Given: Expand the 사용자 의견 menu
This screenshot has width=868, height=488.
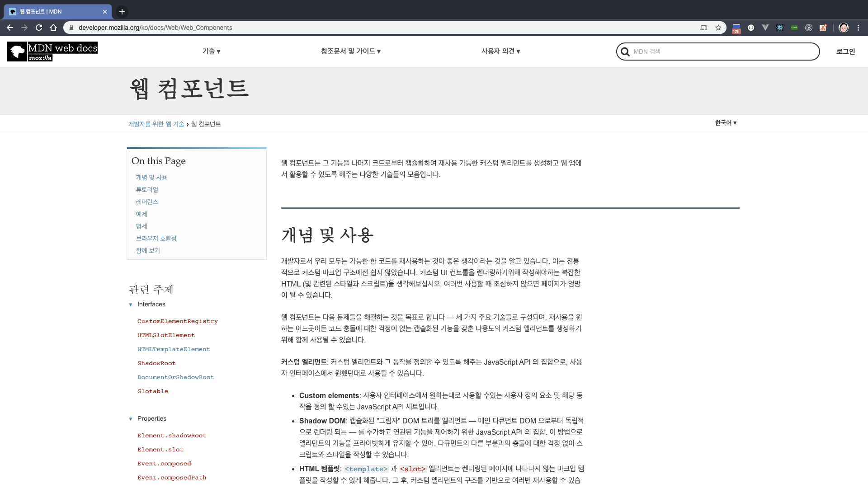Looking at the screenshot, I should click(500, 52).
